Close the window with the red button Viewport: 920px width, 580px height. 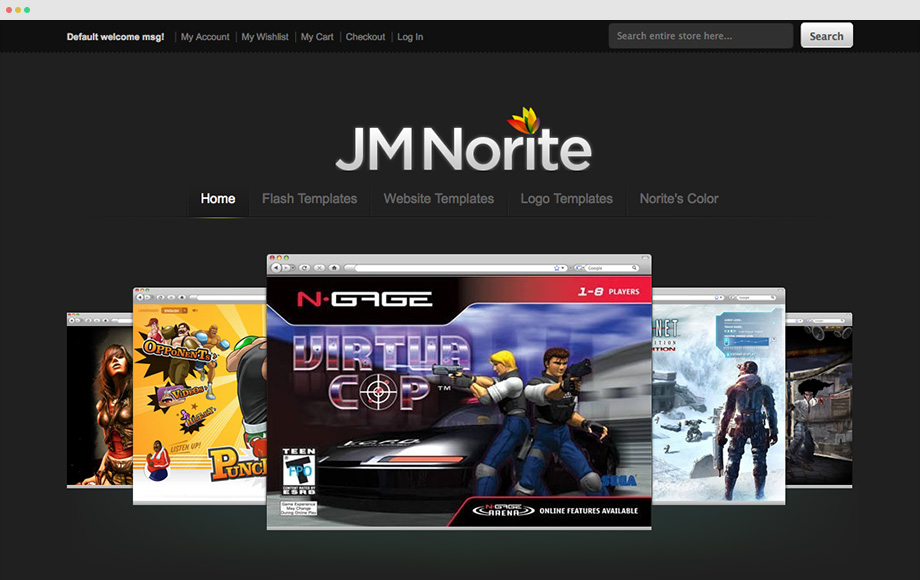9,10
